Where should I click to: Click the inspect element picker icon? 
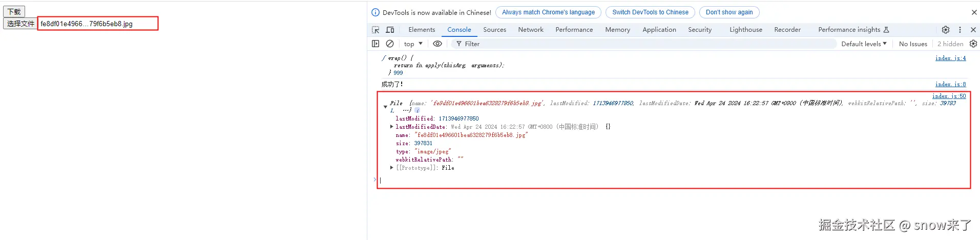click(x=376, y=30)
